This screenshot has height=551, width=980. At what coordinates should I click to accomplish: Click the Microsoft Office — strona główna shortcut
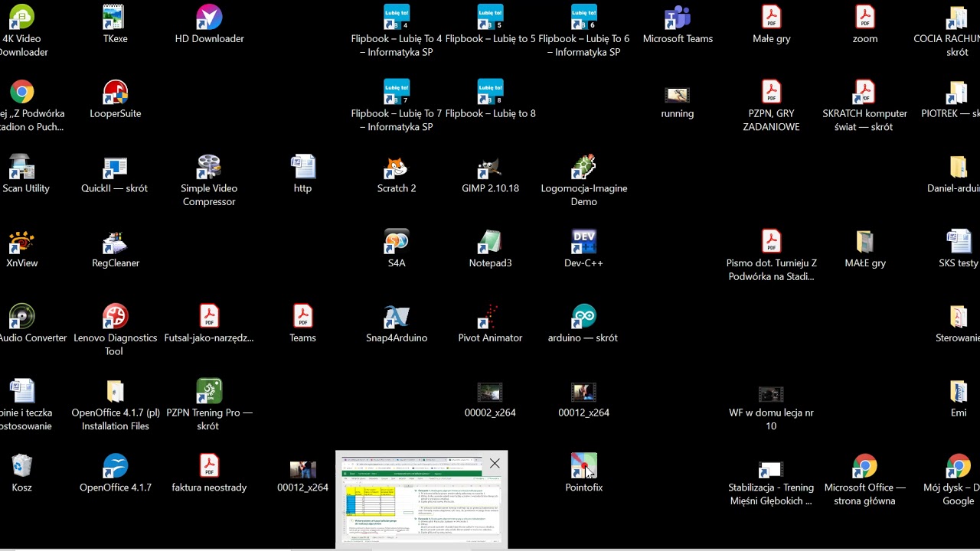coord(865,480)
